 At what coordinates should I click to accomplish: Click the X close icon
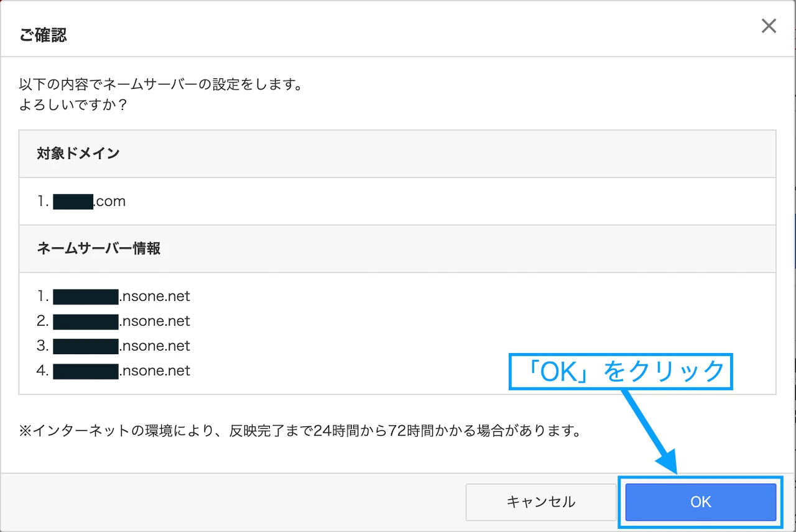pyautogui.click(x=769, y=26)
